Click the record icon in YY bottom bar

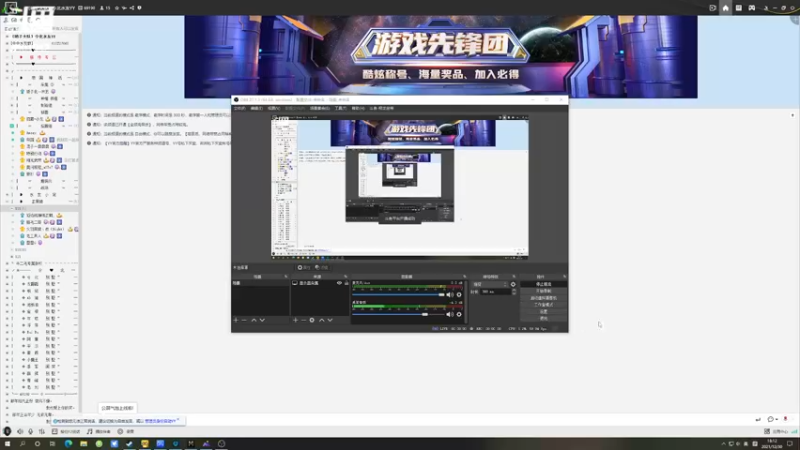coord(120,431)
